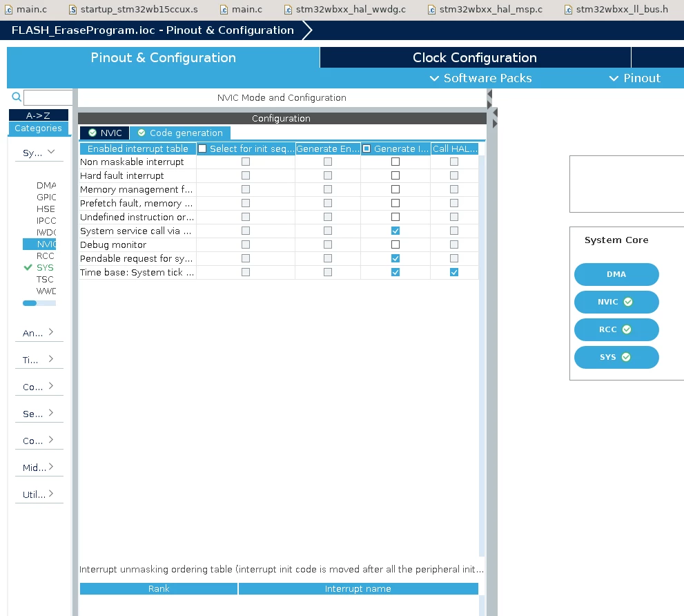684x616 pixels.
Task: Select SYS in the System Core list
Action: coord(45,267)
